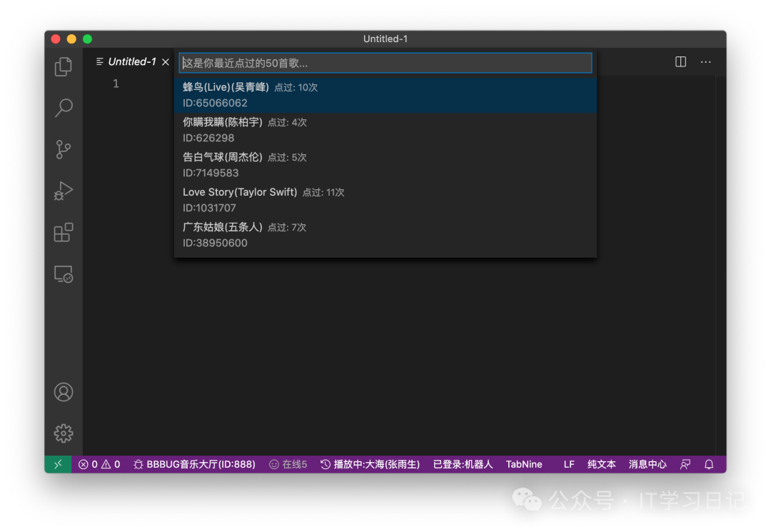Viewport: 771px width, 532px height.
Task: Open the More Actions ellipsis menu
Action: tap(705, 62)
